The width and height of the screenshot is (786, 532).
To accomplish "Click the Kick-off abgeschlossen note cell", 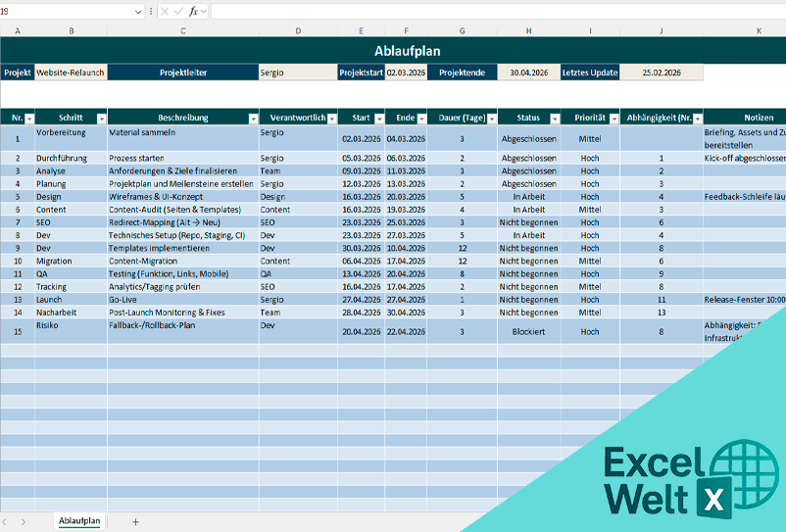I will tap(745, 159).
